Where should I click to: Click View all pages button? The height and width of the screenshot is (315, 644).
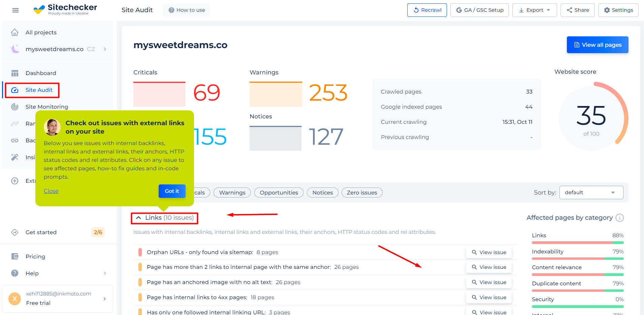(598, 45)
